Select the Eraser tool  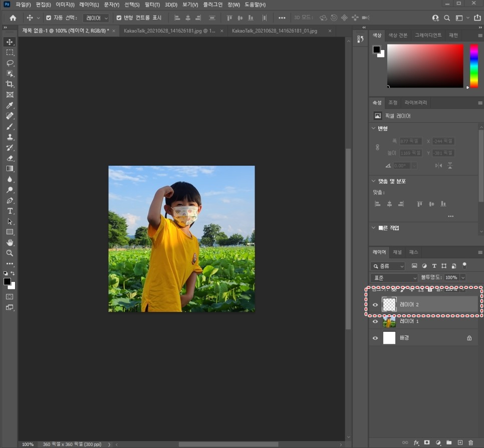(10, 158)
